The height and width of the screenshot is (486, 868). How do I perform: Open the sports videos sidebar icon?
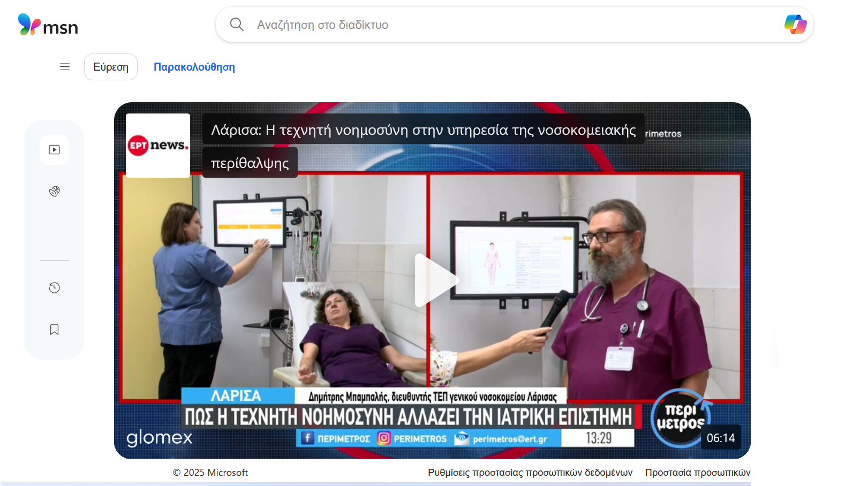[x=54, y=192]
